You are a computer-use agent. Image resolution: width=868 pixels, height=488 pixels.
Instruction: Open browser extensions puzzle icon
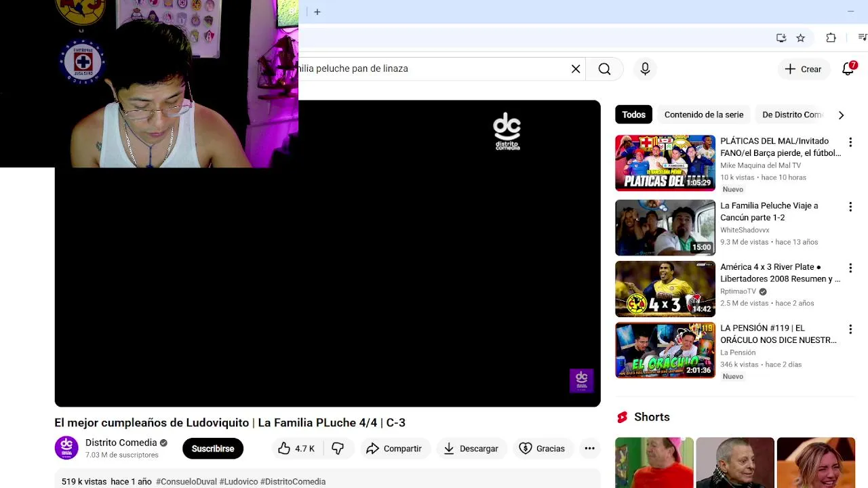(x=831, y=38)
